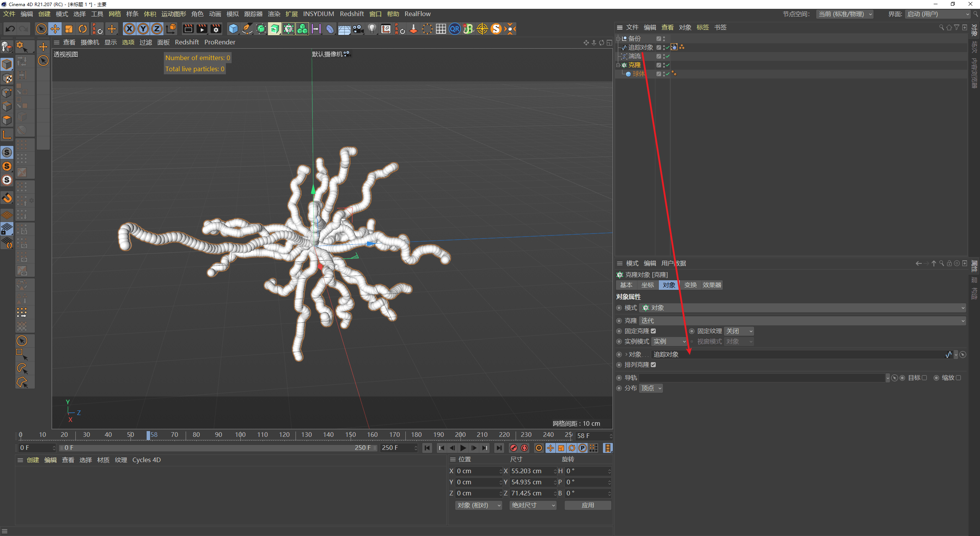Enable the 目标 checkbox near 导轨

[924, 377]
